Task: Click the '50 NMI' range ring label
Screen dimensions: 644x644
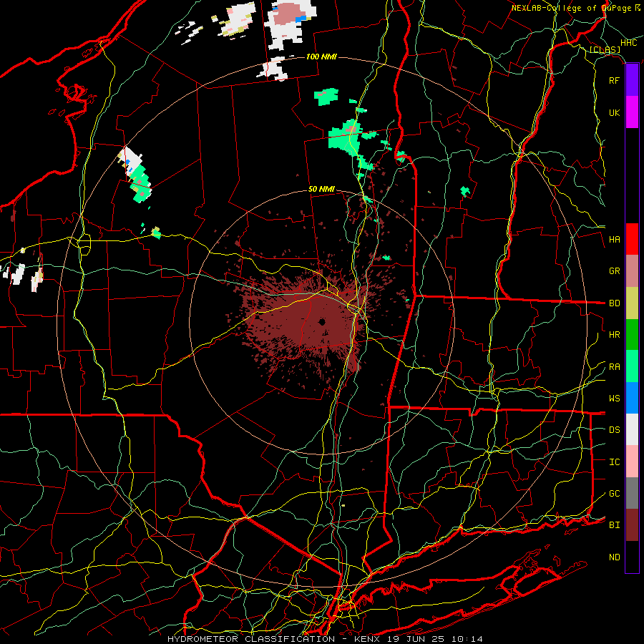Action: click(x=321, y=189)
